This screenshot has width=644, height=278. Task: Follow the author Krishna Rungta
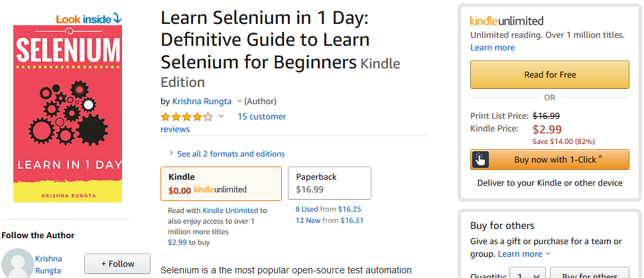pyautogui.click(x=117, y=263)
